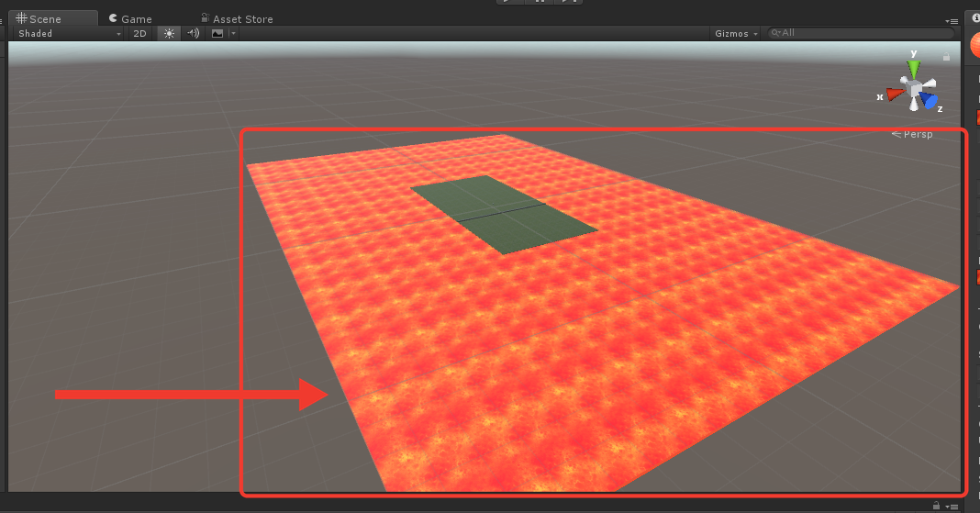Viewport: 980px width, 513px height.
Task: Click the red X axis cone
Action: point(896,95)
